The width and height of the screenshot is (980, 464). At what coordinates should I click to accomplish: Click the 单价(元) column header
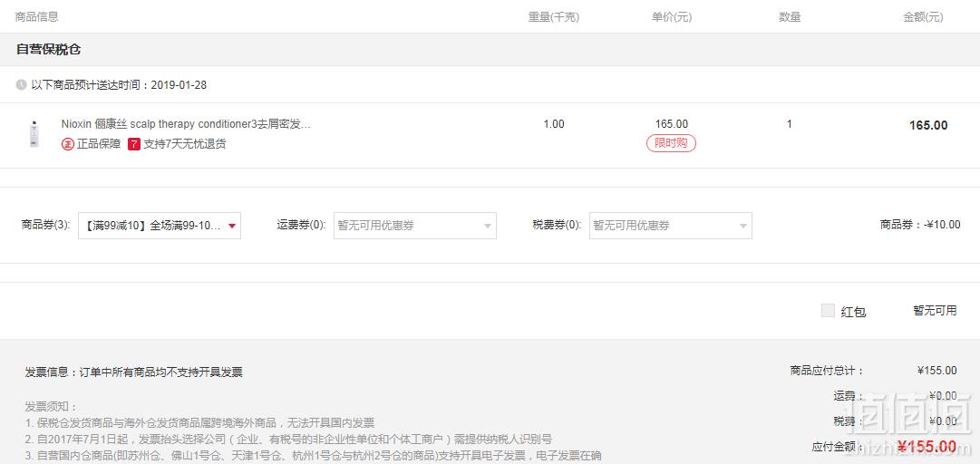671,17
